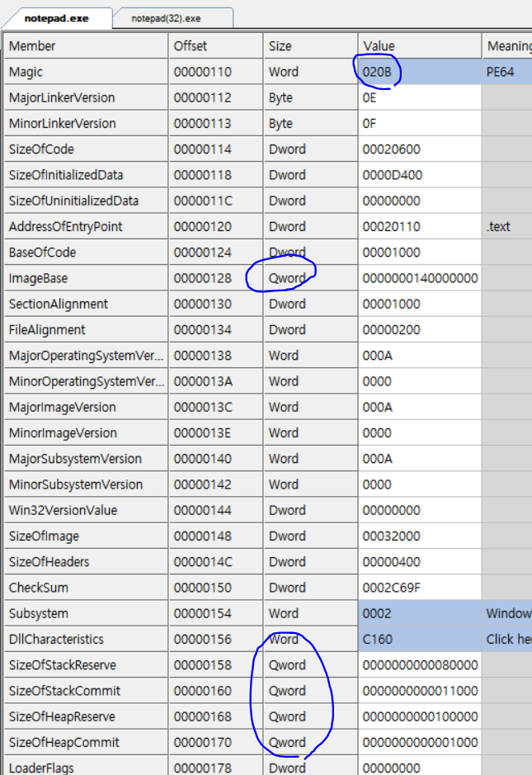Click offset 0000011C cell
This screenshot has width=532, height=775.
pos(215,201)
